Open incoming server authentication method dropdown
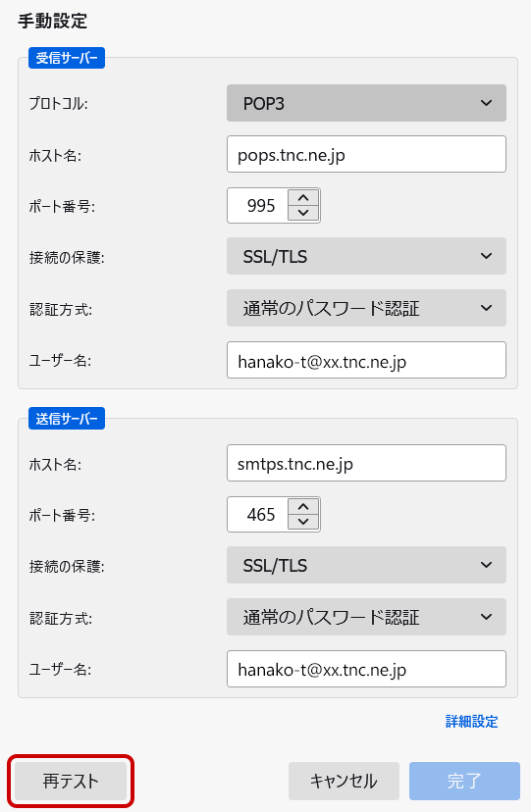The height and width of the screenshot is (812, 531). coord(366,308)
